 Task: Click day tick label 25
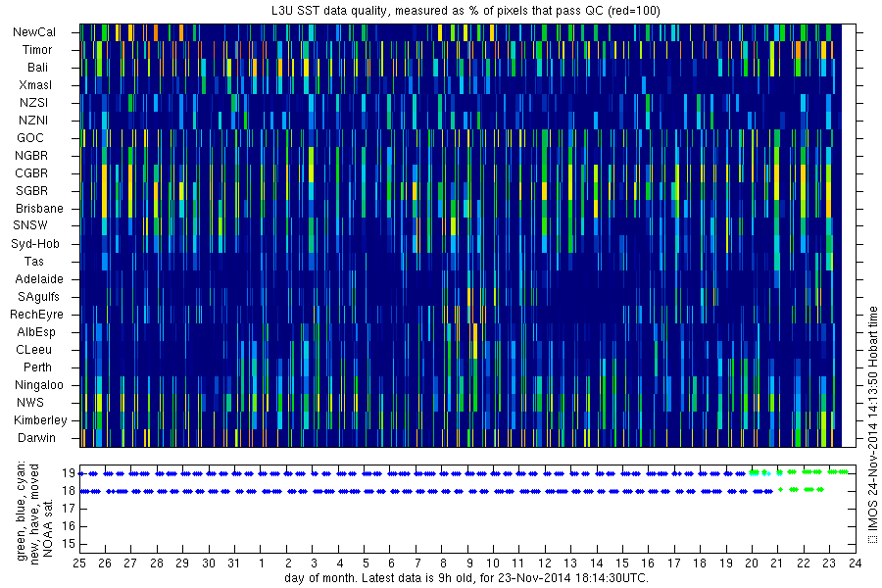click(79, 563)
